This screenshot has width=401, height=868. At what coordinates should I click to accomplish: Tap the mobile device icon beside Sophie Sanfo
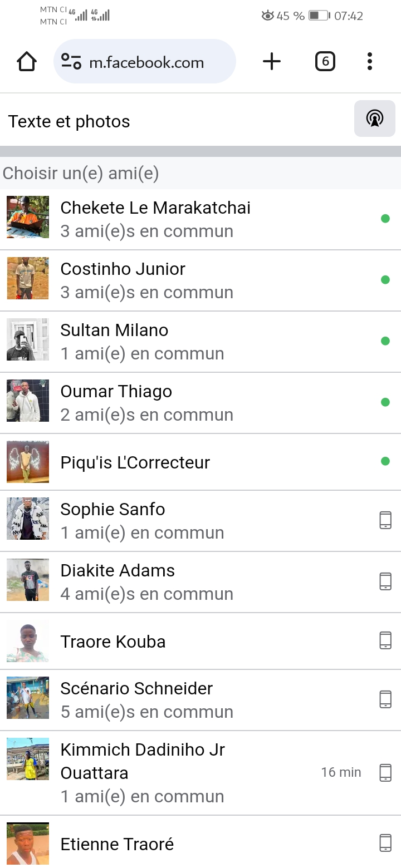385,520
